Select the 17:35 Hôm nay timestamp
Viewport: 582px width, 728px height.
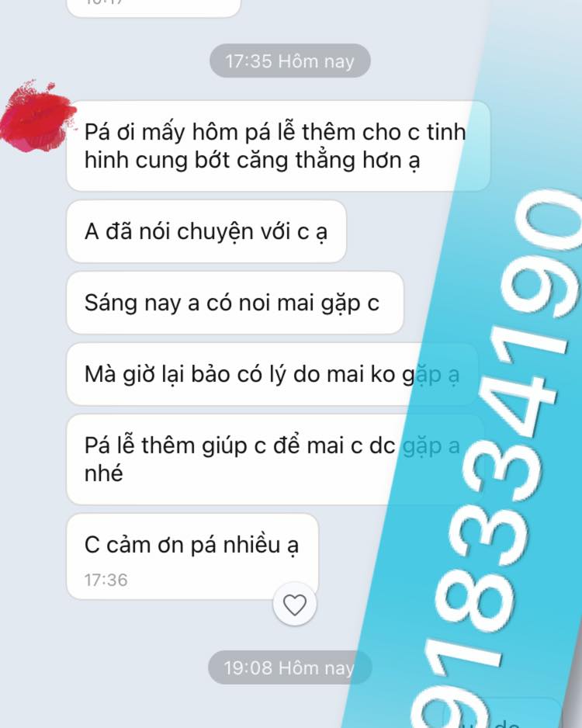pyautogui.click(x=290, y=61)
